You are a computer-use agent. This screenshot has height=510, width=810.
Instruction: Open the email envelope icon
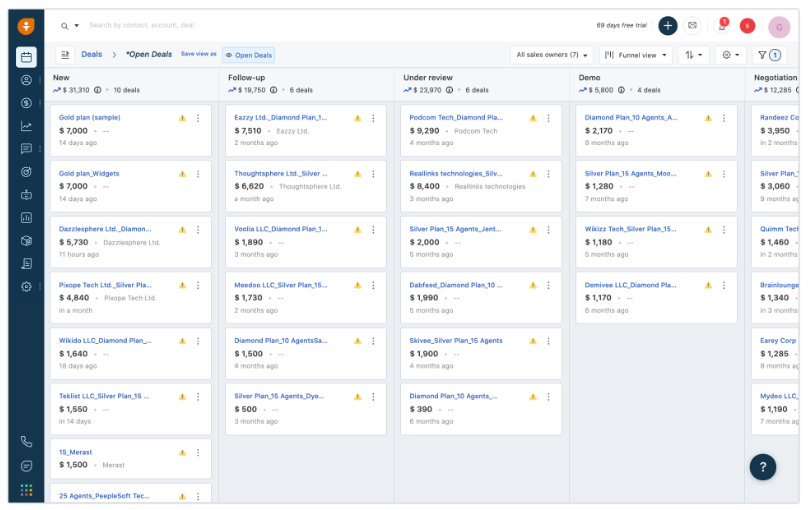(692, 25)
